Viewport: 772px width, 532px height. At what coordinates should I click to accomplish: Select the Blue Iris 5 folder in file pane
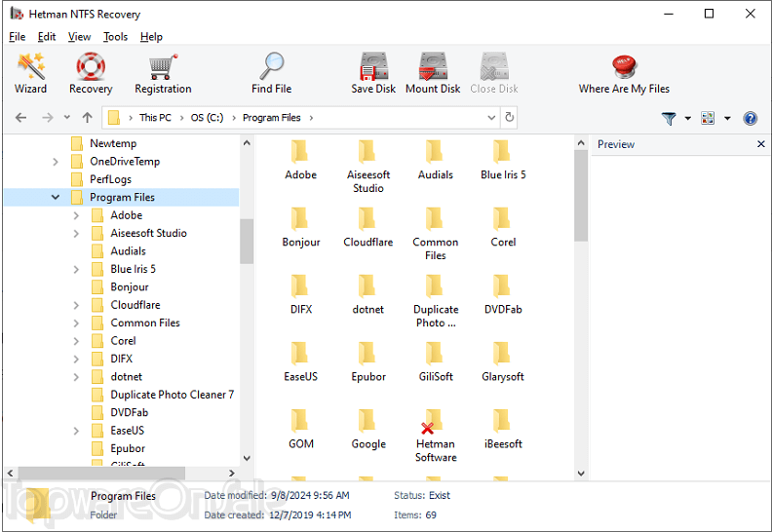coord(503,160)
